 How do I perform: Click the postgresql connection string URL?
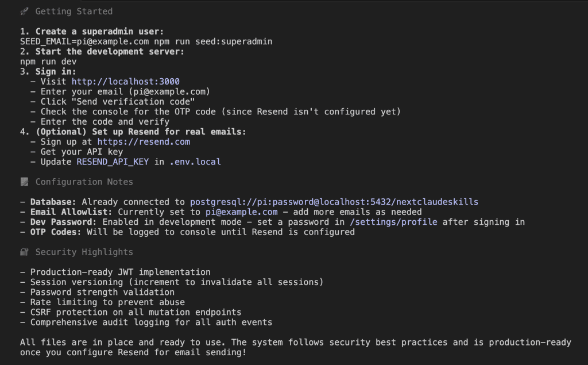pyautogui.click(x=334, y=202)
